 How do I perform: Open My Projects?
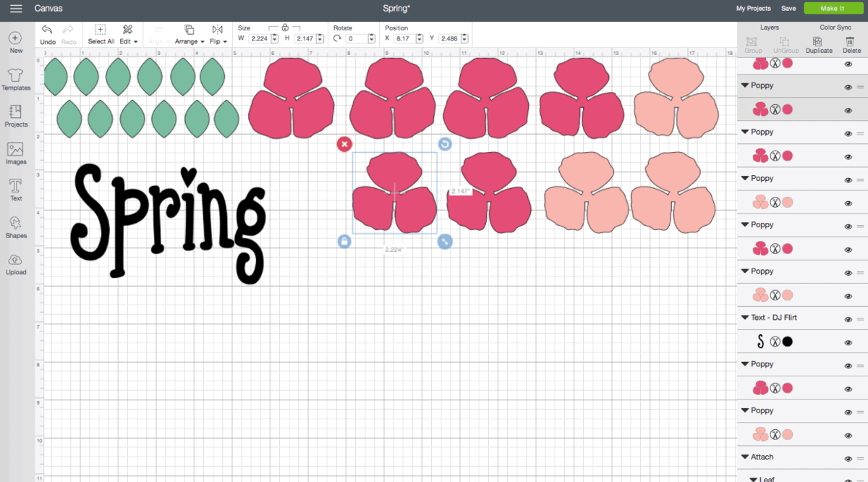tap(753, 9)
